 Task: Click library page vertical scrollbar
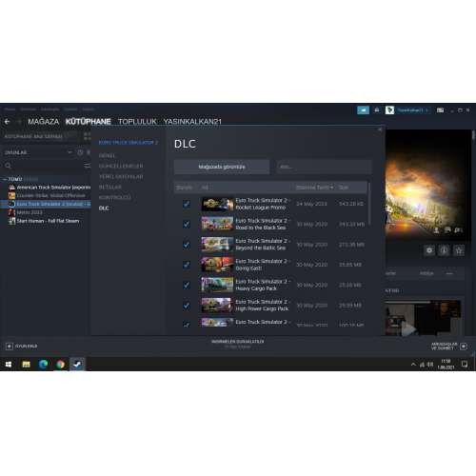[x=473, y=135]
